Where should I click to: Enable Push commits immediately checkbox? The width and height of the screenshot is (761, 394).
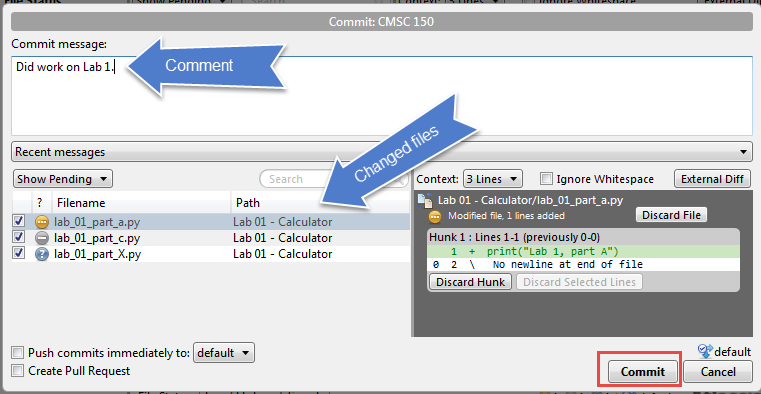[18, 353]
